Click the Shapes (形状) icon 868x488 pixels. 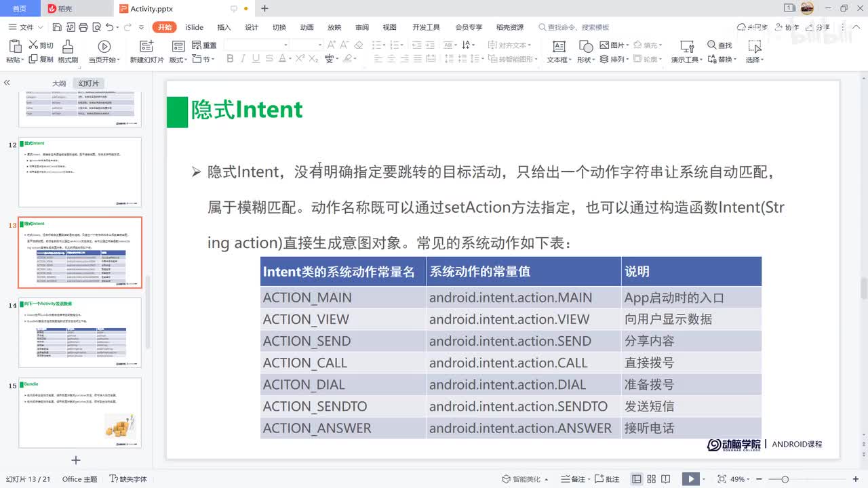586,46
